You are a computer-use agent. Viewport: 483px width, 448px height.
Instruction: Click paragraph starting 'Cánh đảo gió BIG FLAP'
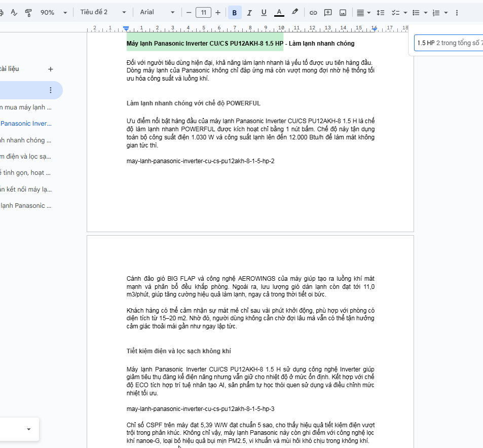pos(250,286)
